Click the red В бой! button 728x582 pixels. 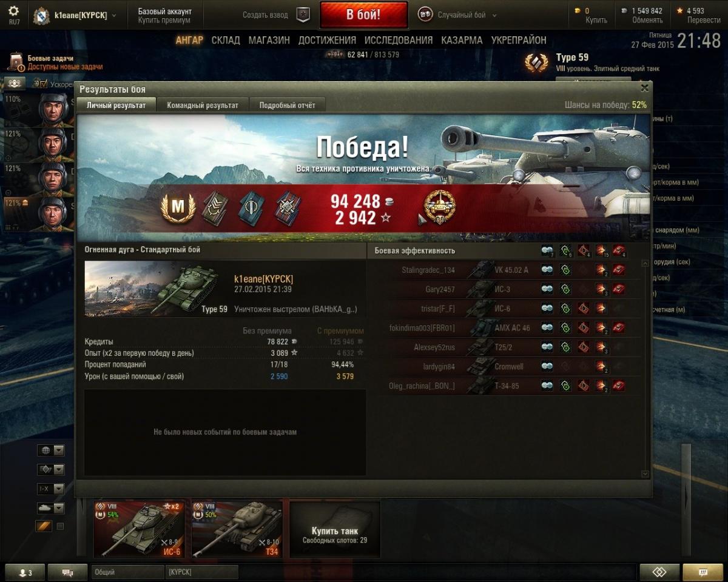pos(364,15)
